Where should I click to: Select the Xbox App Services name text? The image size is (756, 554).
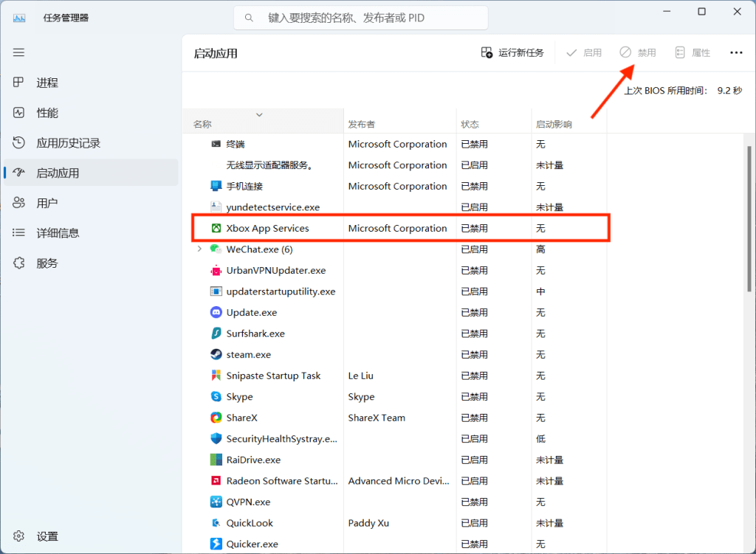(x=267, y=229)
